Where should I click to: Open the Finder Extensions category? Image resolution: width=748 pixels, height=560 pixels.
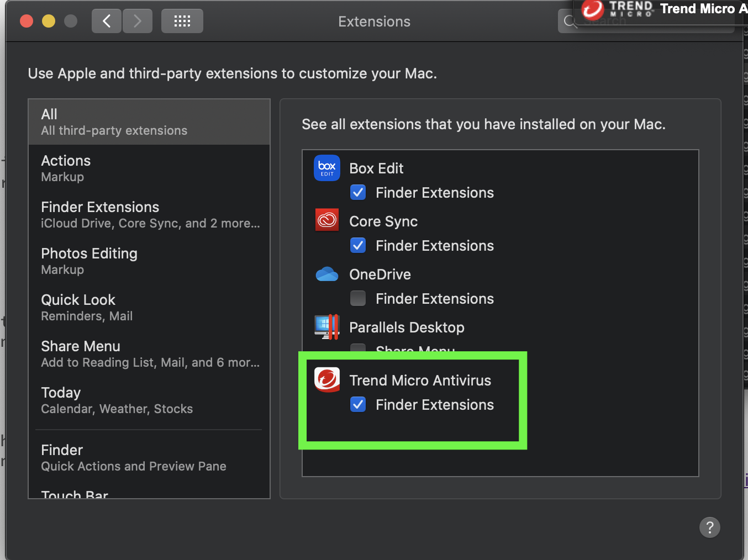pyautogui.click(x=149, y=215)
